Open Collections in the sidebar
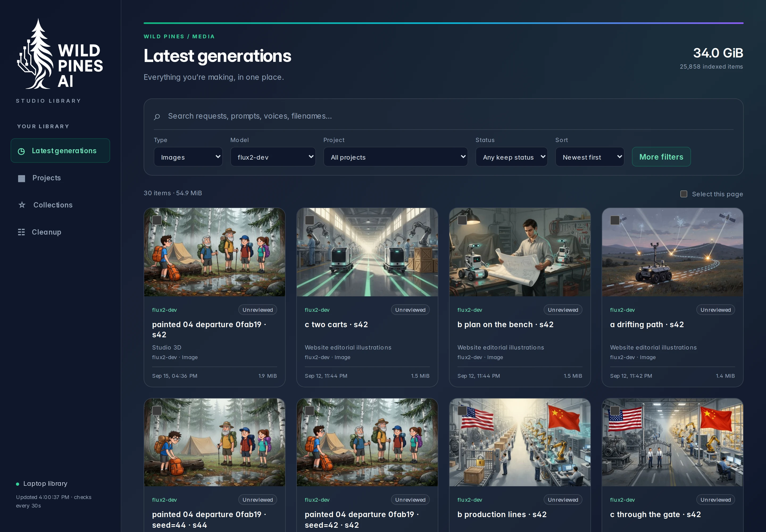Viewport: 766px width, 532px height. click(x=60, y=205)
